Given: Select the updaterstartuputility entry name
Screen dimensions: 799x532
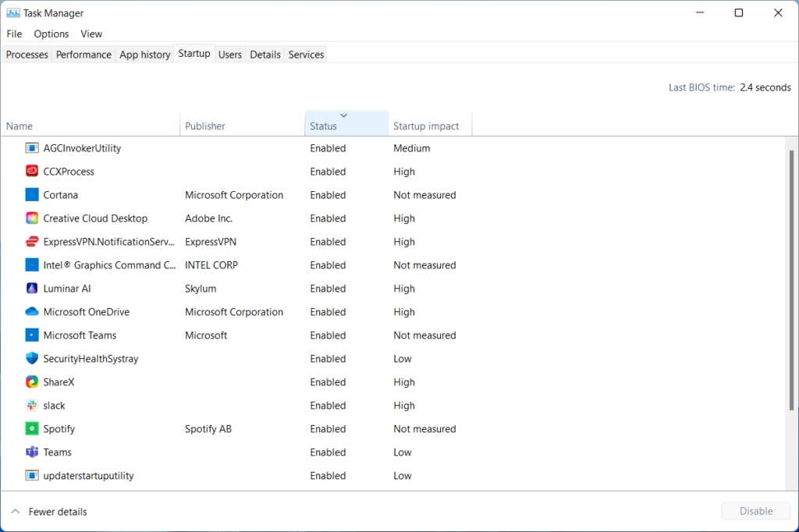Looking at the screenshot, I should pos(89,476).
